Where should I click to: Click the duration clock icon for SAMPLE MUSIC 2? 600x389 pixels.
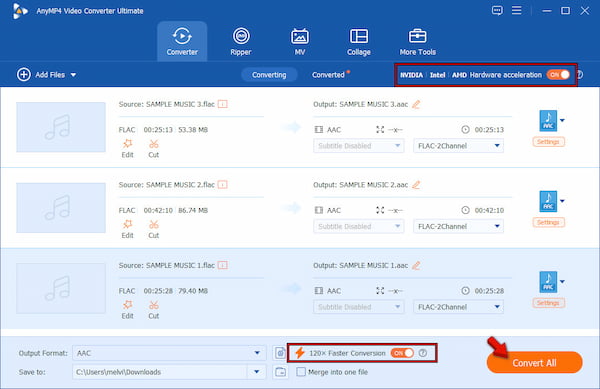[465, 210]
